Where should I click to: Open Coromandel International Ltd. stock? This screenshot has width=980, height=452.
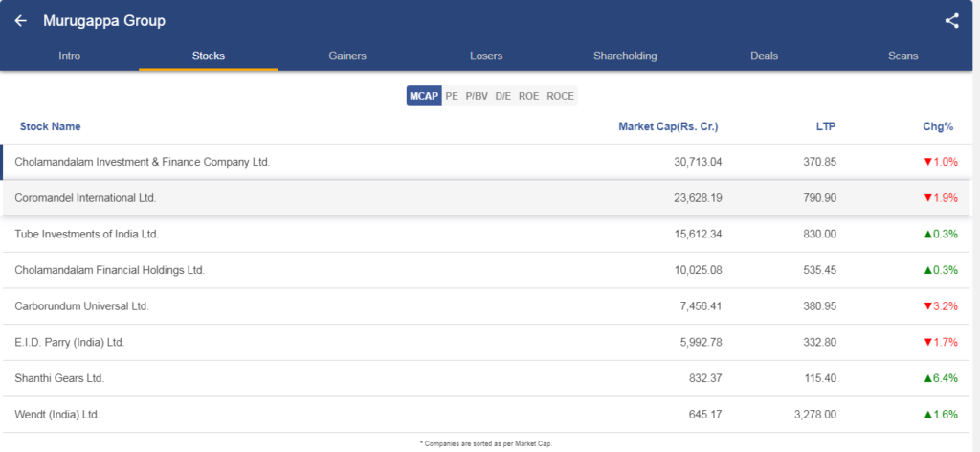click(85, 198)
